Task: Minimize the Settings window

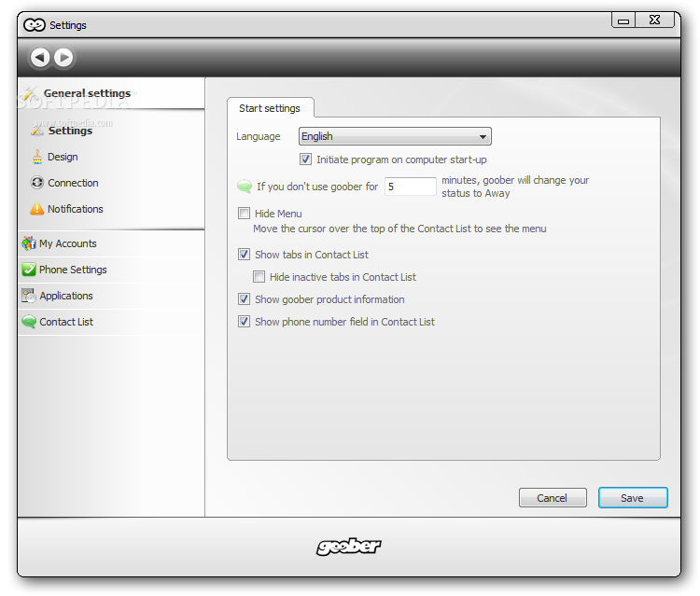Action: tap(623, 21)
